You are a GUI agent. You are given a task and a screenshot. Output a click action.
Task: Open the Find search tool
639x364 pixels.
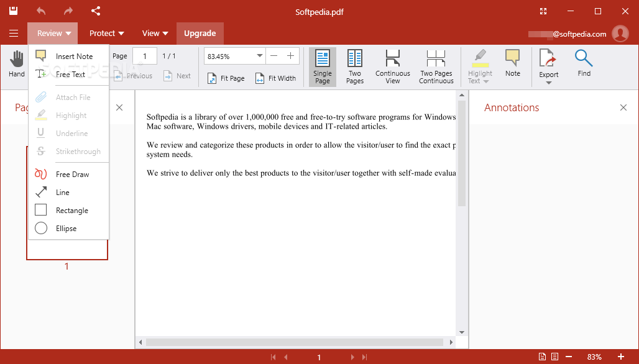coord(584,63)
